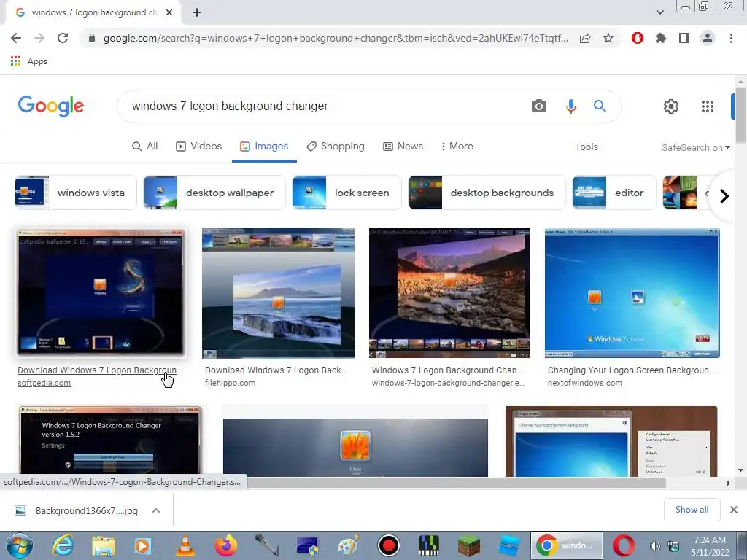The height and width of the screenshot is (560, 747).
Task: Switch to the News tab
Action: coord(403,146)
